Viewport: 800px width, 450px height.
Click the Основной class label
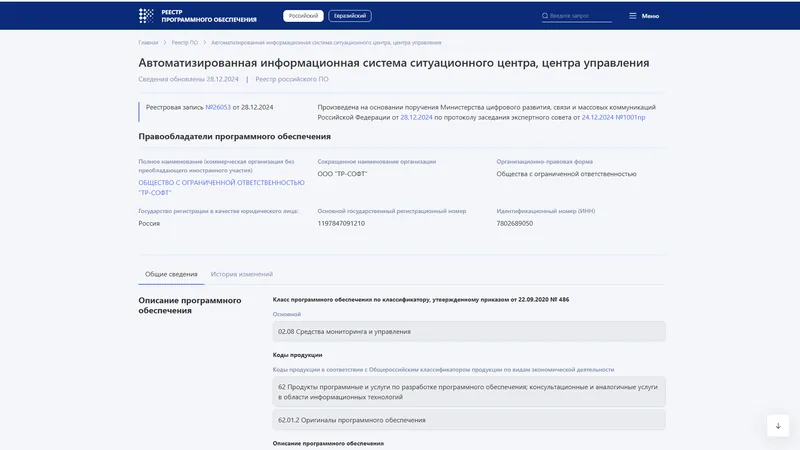pos(287,314)
